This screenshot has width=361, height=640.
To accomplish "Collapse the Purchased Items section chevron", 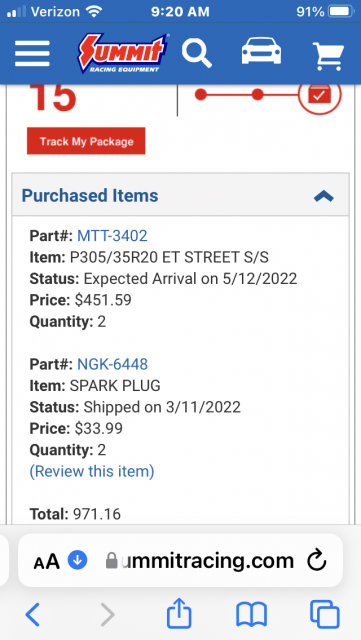I will coord(324,196).
